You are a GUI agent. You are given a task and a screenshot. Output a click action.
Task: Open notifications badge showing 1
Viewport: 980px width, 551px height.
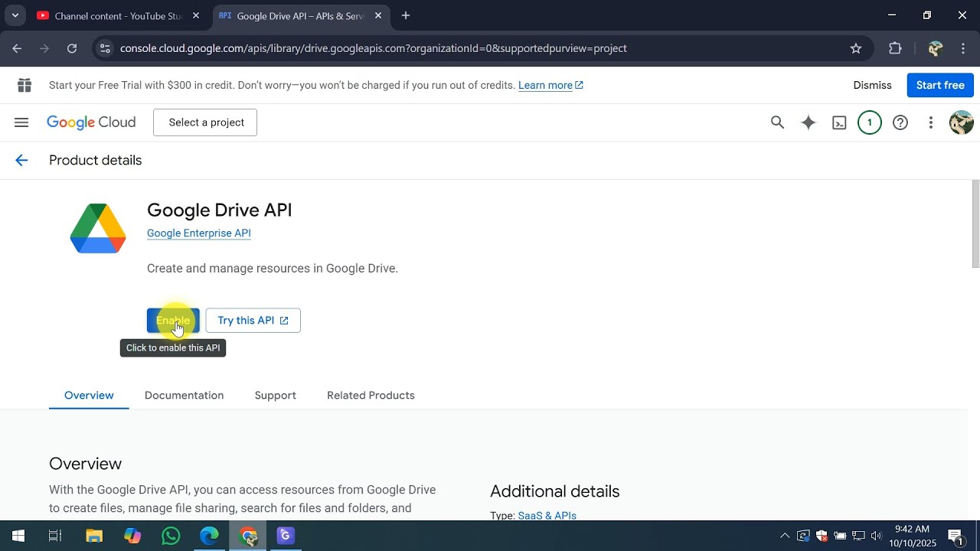tap(870, 122)
